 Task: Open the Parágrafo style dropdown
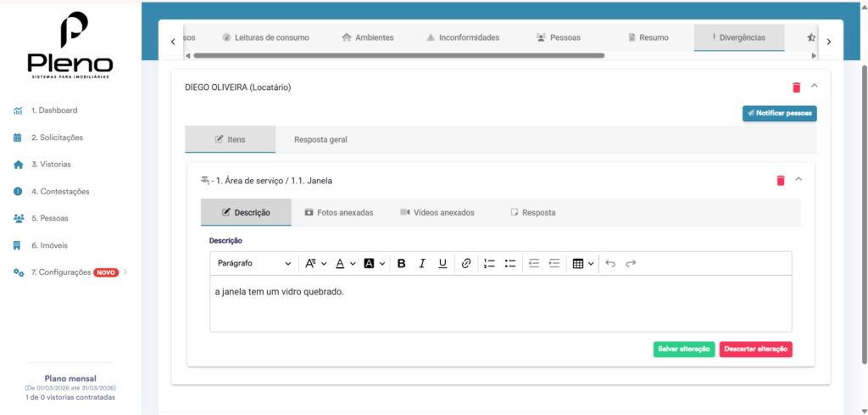[254, 263]
